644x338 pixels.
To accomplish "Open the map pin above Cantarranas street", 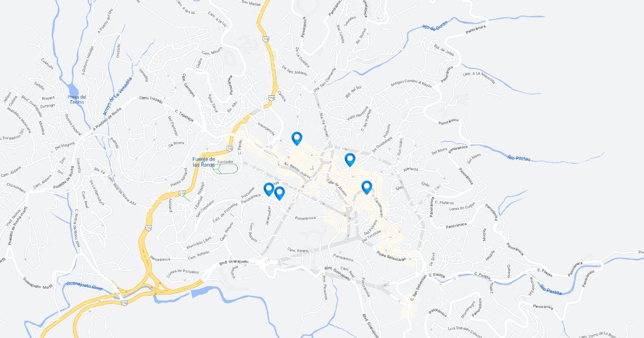I will (367, 187).
